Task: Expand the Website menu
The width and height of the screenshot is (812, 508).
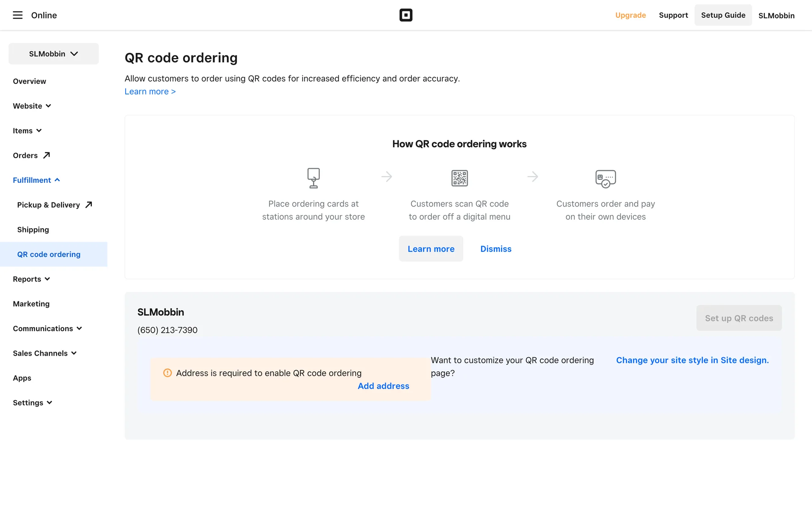Action: point(32,106)
